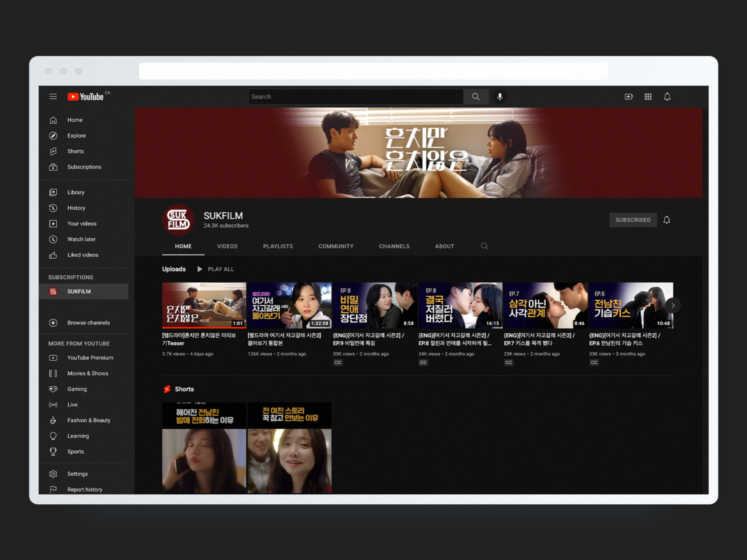
Task: Open the EP.9 video thumbnail
Action: click(x=375, y=305)
